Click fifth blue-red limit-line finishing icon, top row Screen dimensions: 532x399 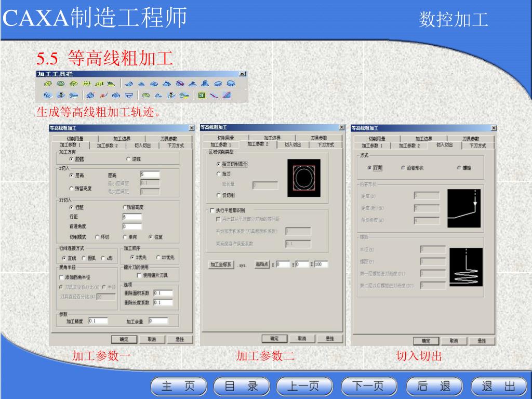point(180,84)
